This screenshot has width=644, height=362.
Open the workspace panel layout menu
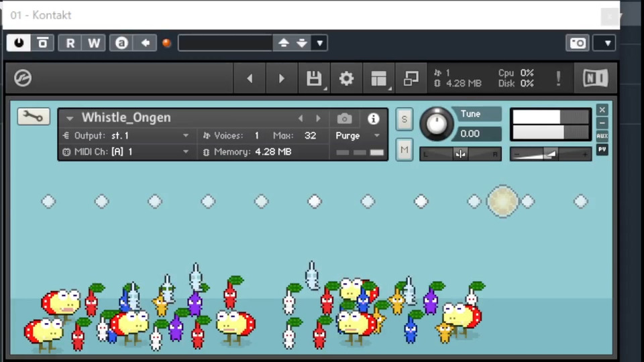[x=378, y=78]
